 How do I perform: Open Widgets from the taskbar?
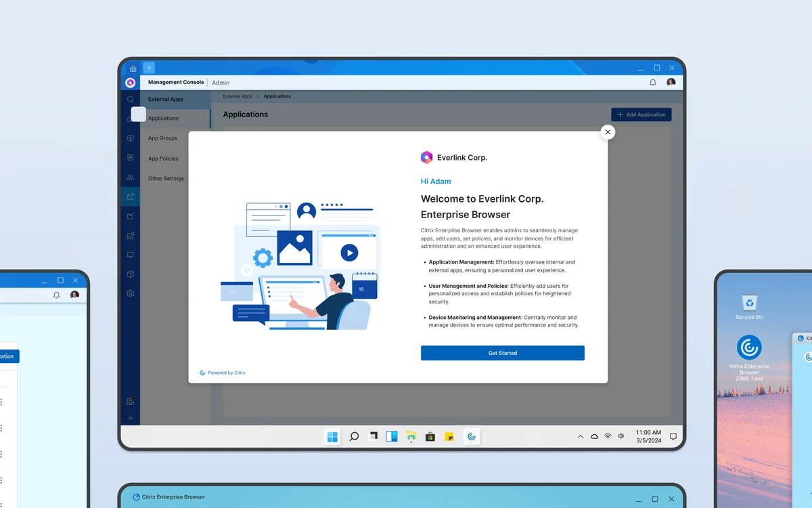pos(392,437)
